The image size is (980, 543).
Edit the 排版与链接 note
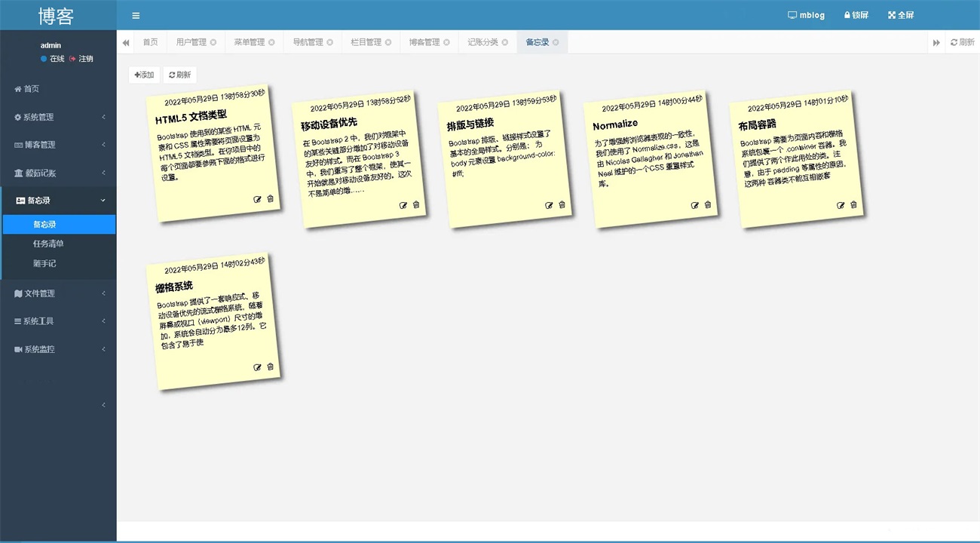[549, 205]
